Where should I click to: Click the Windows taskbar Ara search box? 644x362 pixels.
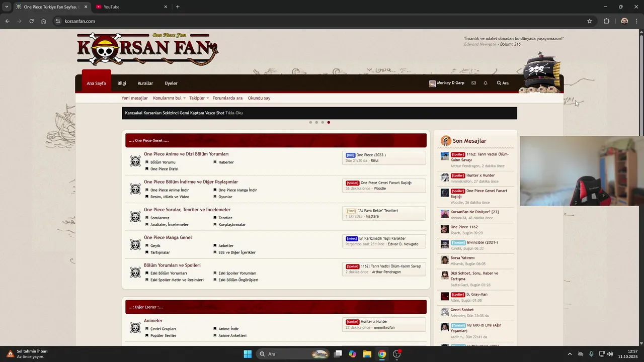click(293, 354)
